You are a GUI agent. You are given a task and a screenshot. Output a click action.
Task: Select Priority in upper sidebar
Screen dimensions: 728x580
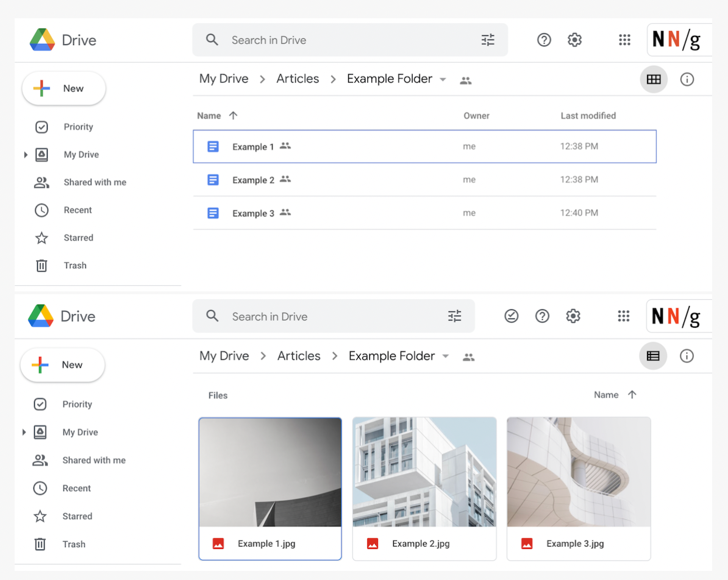(78, 127)
